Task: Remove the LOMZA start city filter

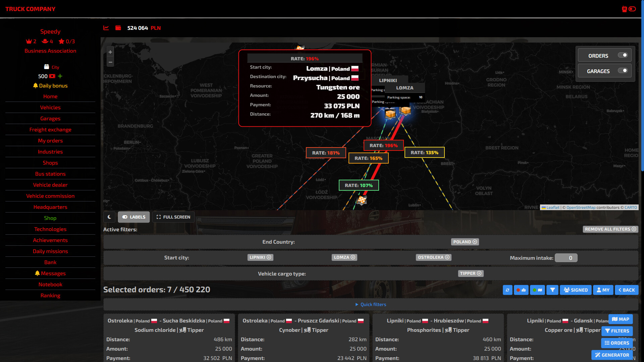Action: click(x=353, y=257)
